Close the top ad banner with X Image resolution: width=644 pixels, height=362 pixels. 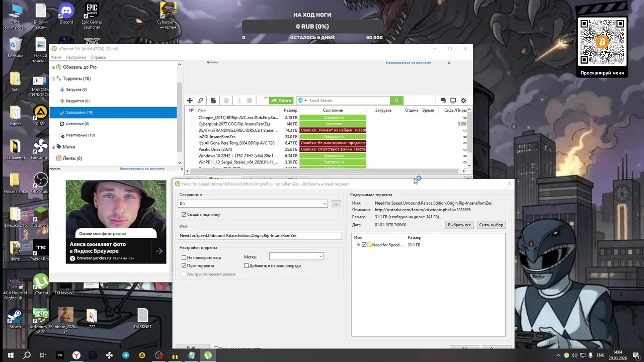click(x=449, y=63)
